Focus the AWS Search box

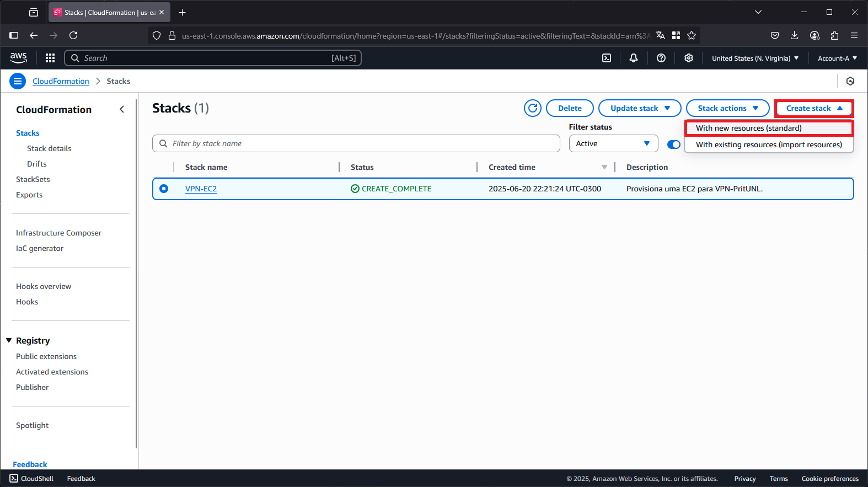click(x=213, y=58)
